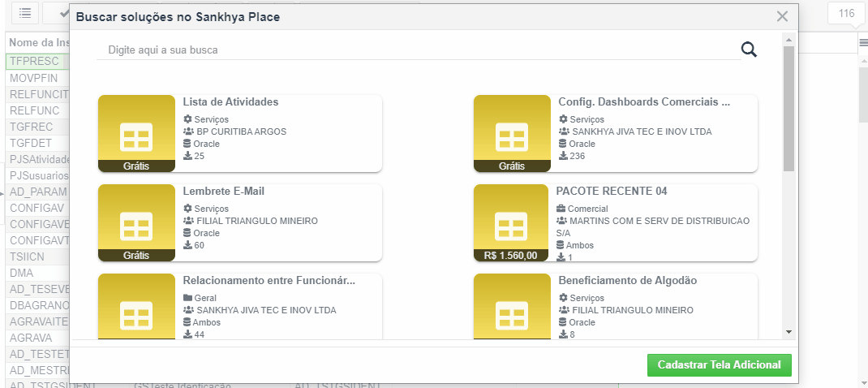Click Grátis label on Lista de Atividades

click(137, 166)
